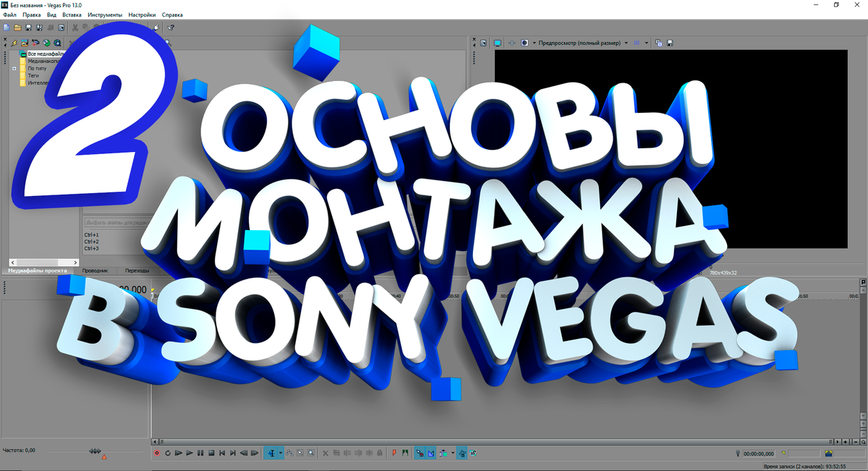Switch to the Проводник tab
868x471 pixels.
pos(95,271)
